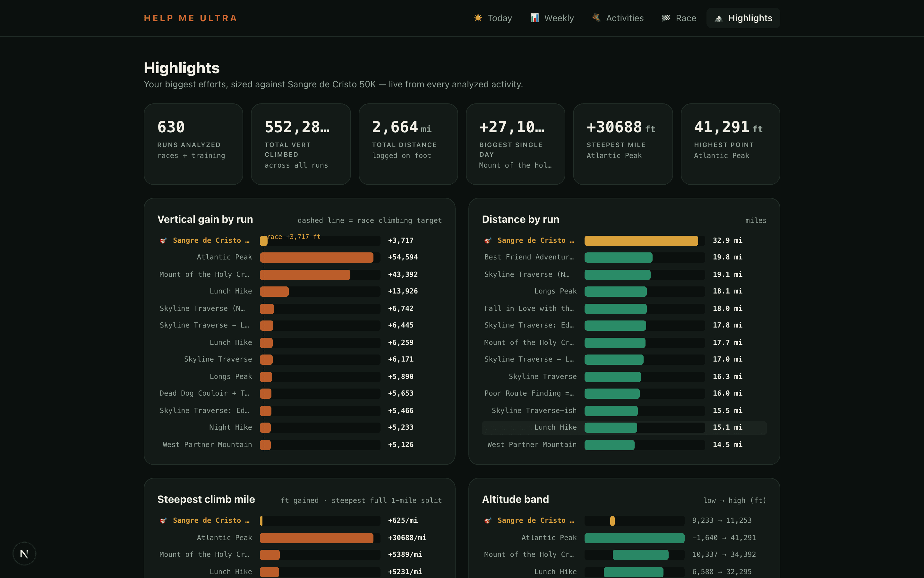This screenshot has height=578, width=924.
Task: Select Atlantic Peak -1,640 → 41,291 row
Action: coord(624,538)
